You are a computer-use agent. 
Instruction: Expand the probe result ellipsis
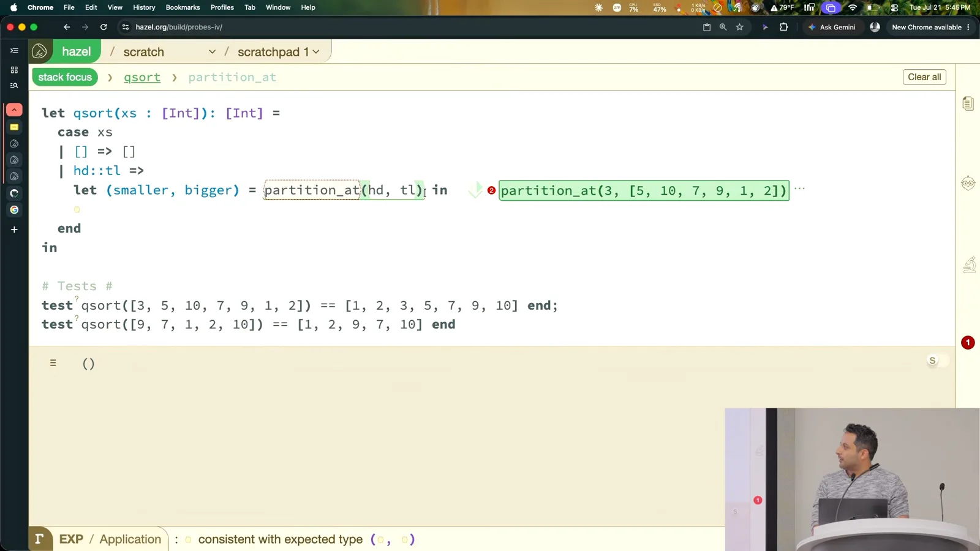[799, 189]
